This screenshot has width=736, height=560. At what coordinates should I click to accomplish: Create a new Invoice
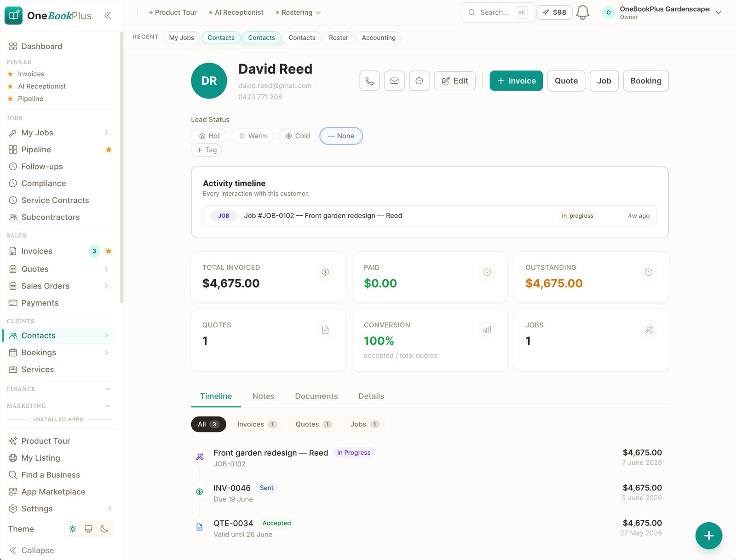click(x=516, y=81)
